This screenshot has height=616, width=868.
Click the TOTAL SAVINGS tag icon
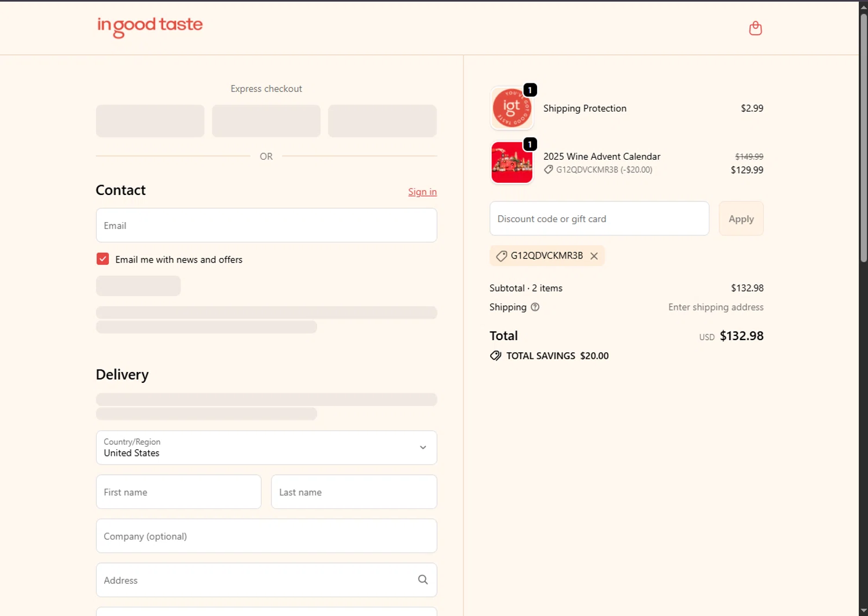tap(495, 356)
